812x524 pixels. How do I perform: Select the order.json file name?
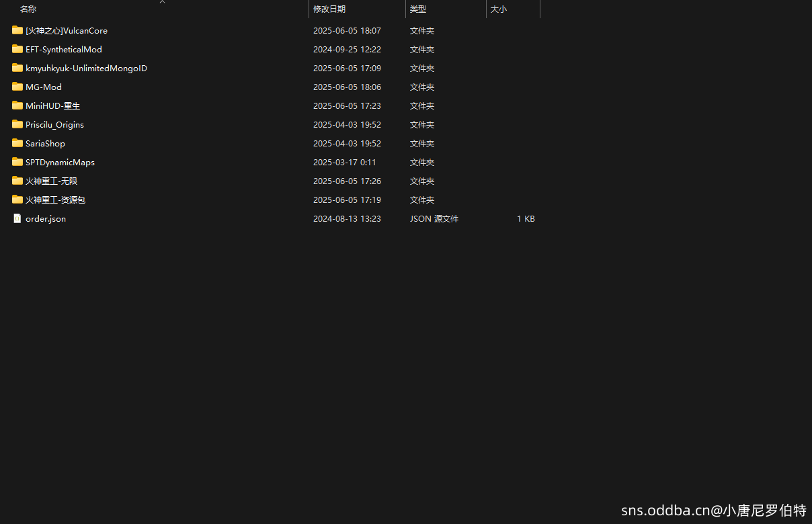click(x=46, y=218)
